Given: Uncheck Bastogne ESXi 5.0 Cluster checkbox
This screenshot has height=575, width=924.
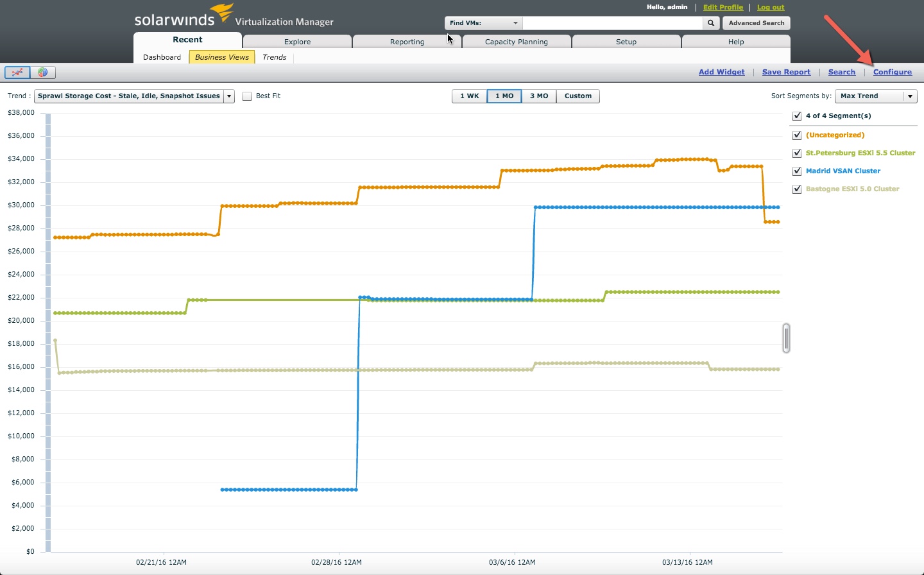Looking at the screenshot, I should click(797, 189).
